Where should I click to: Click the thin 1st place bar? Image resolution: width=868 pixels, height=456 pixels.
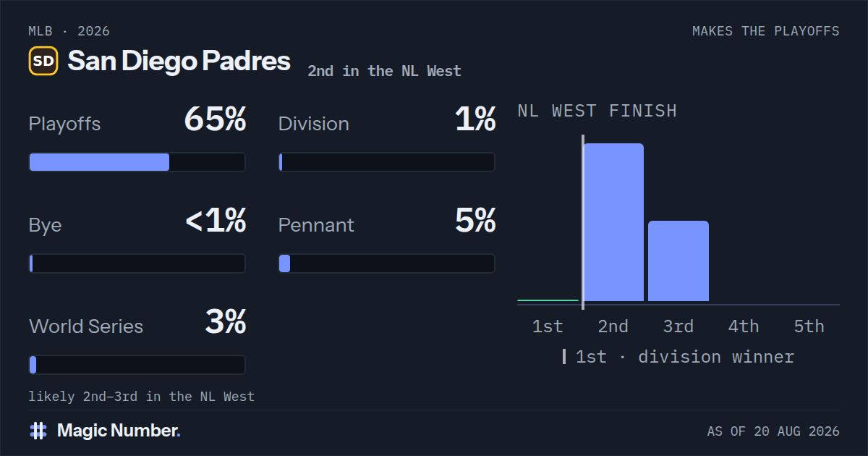[x=548, y=300]
